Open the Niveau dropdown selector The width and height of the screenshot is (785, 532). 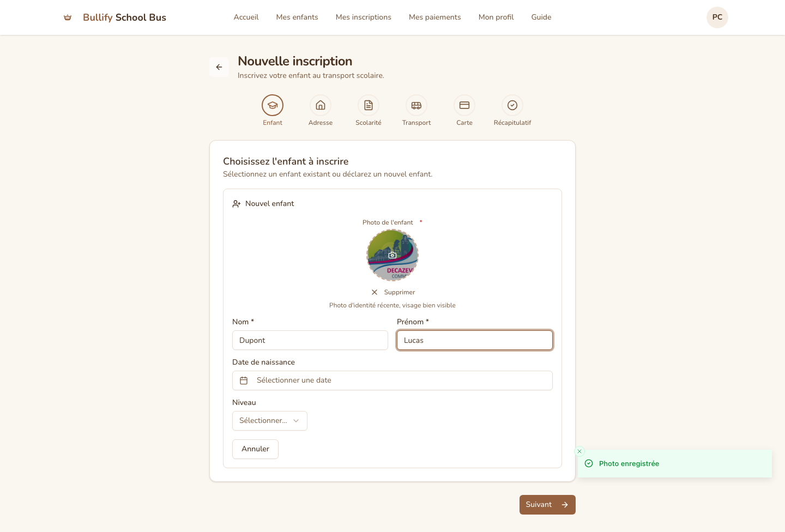point(270,421)
